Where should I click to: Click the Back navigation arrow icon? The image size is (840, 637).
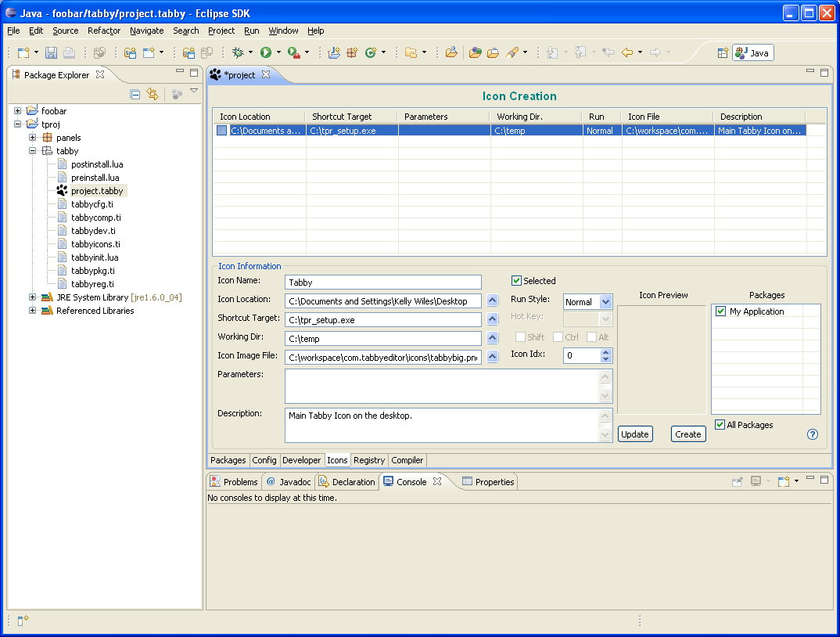click(626, 52)
